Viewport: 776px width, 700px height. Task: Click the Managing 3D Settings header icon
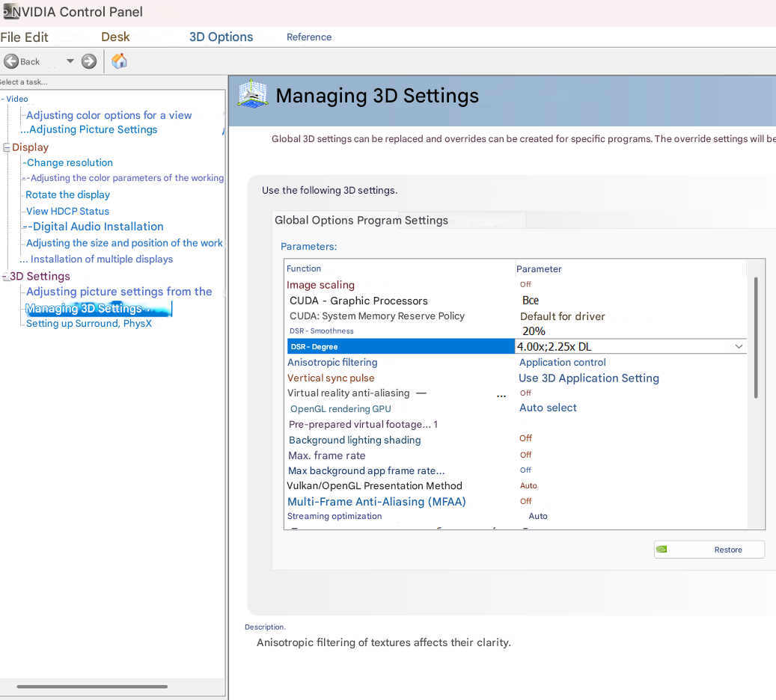click(253, 95)
